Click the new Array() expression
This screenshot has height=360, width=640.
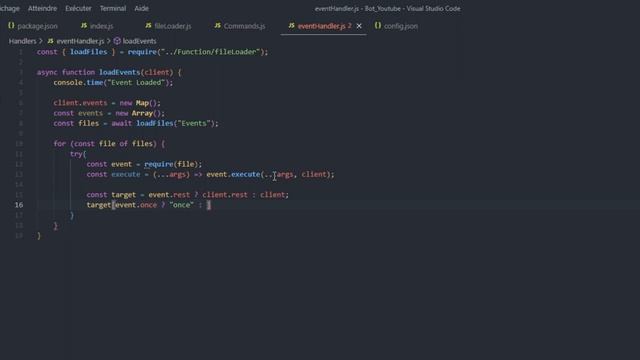140,113
